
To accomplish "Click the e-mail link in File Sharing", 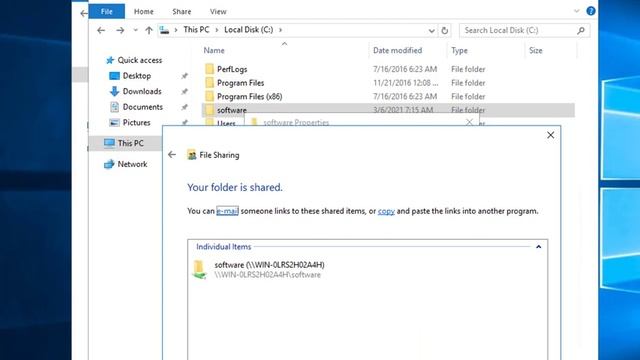I will 227,211.
